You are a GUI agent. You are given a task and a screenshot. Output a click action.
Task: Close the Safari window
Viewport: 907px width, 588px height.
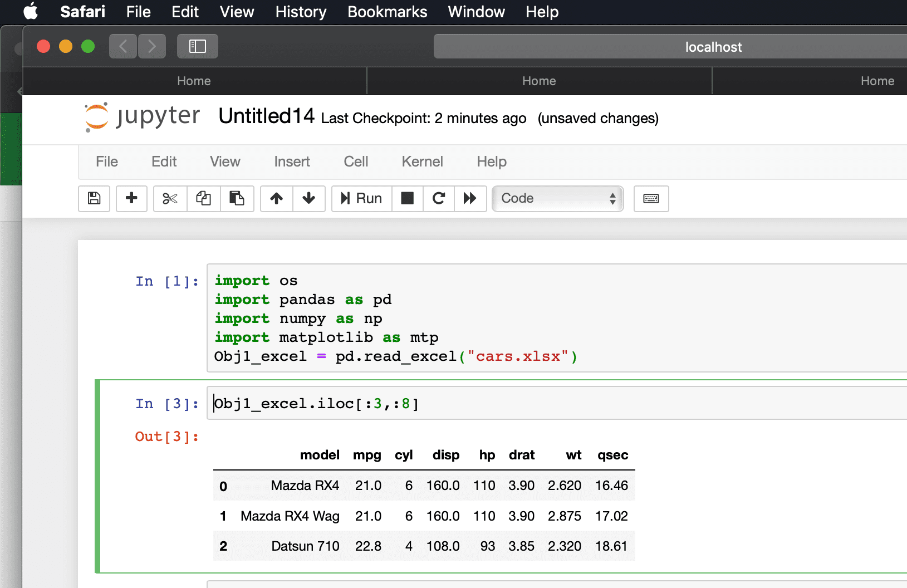click(43, 46)
